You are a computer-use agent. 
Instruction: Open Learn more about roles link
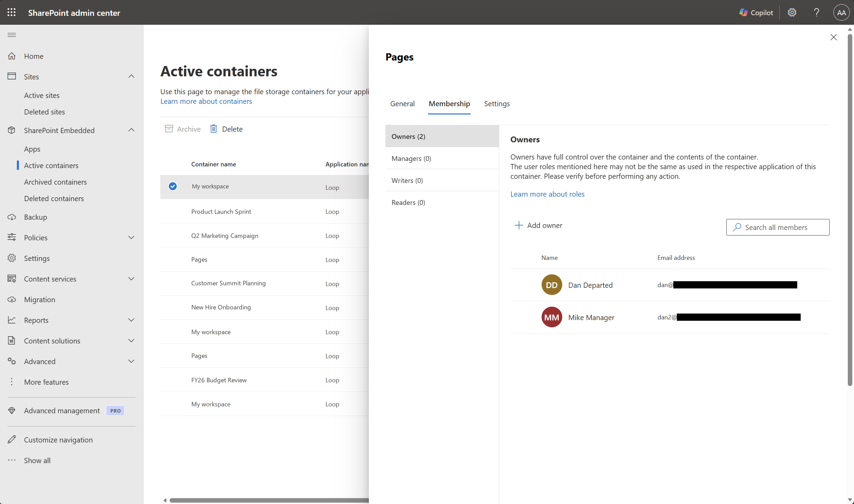[x=547, y=194]
